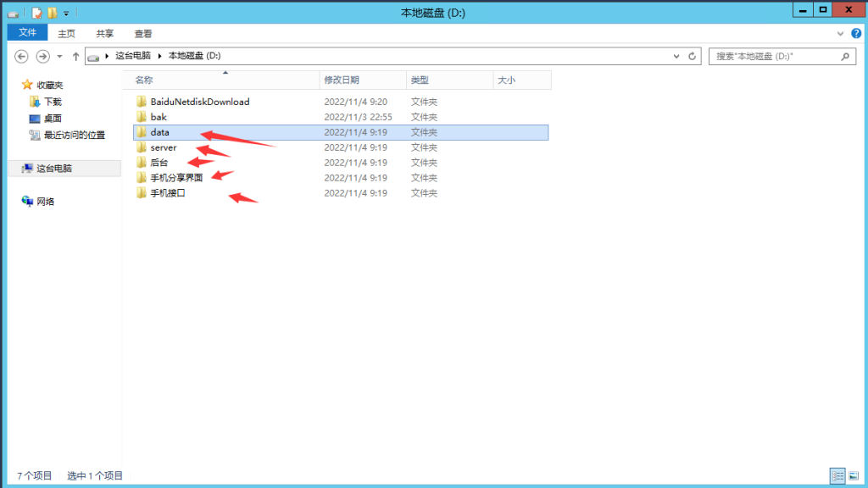Select the BaiduNetdiskDownload folder
Image resolution: width=868 pixels, height=488 pixels.
pos(199,102)
